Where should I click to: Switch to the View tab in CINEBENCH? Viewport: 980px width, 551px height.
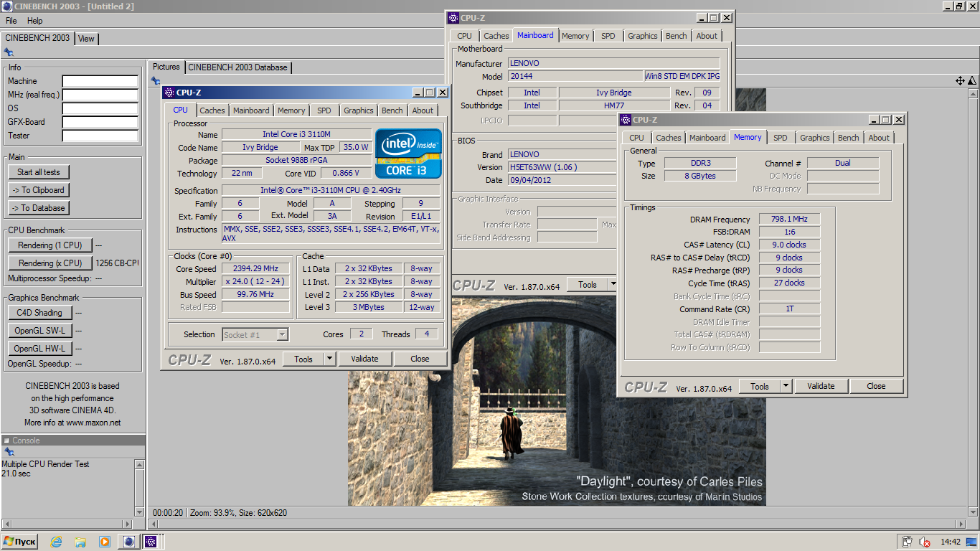pos(86,39)
